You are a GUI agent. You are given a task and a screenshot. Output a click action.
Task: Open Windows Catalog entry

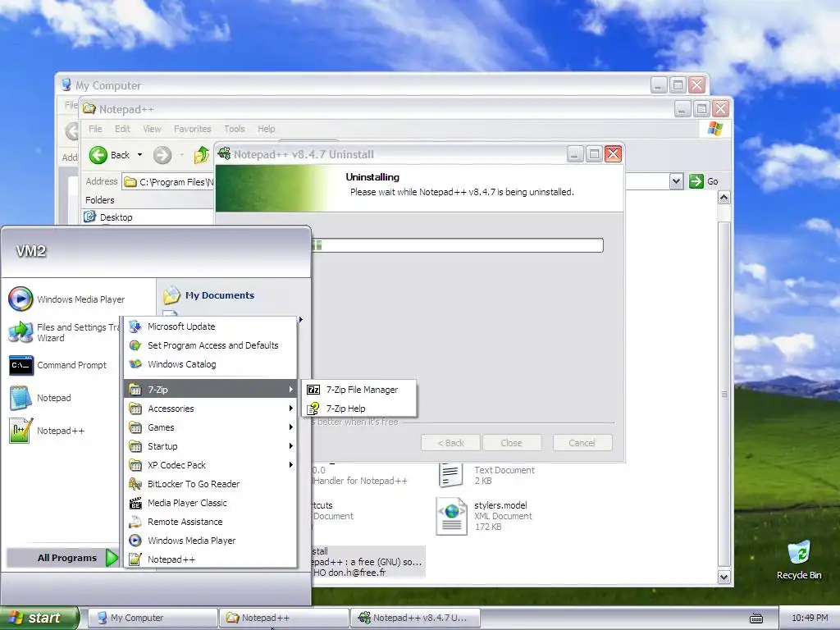point(211,364)
